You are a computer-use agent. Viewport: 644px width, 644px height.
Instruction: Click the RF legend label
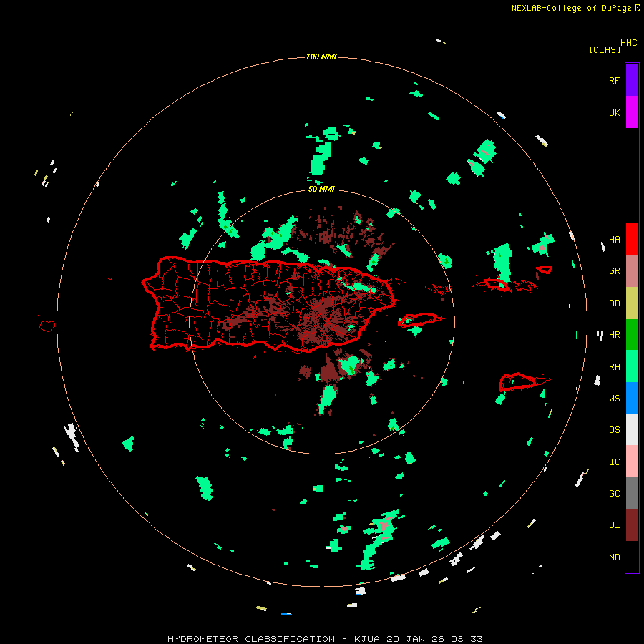(614, 80)
